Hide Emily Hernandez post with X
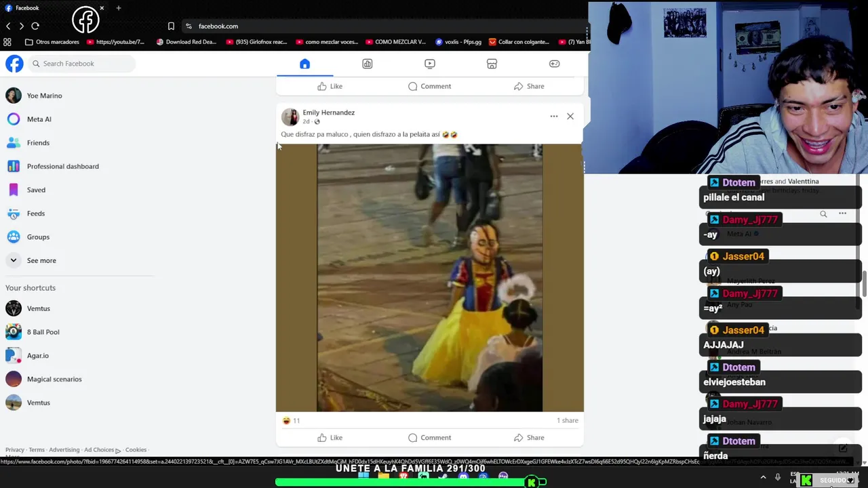Image resolution: width=868 pixels, height=488 pixels. click(570, 117)
